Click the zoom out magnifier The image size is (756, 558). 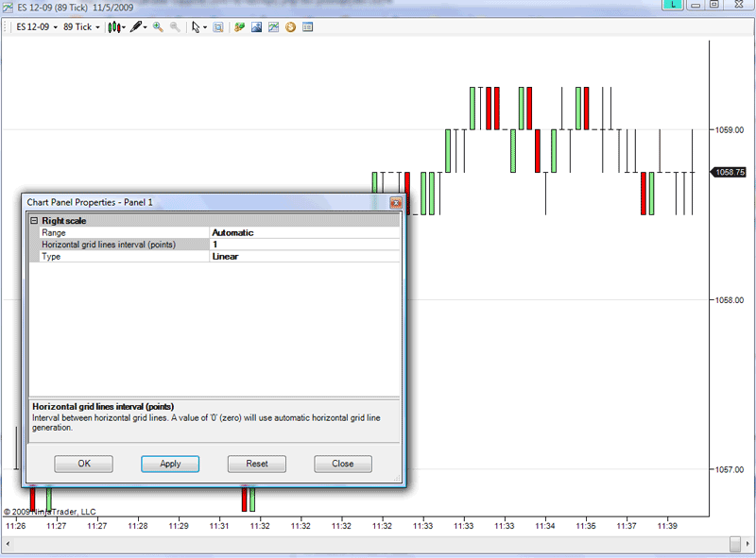(x=175, y=27)
